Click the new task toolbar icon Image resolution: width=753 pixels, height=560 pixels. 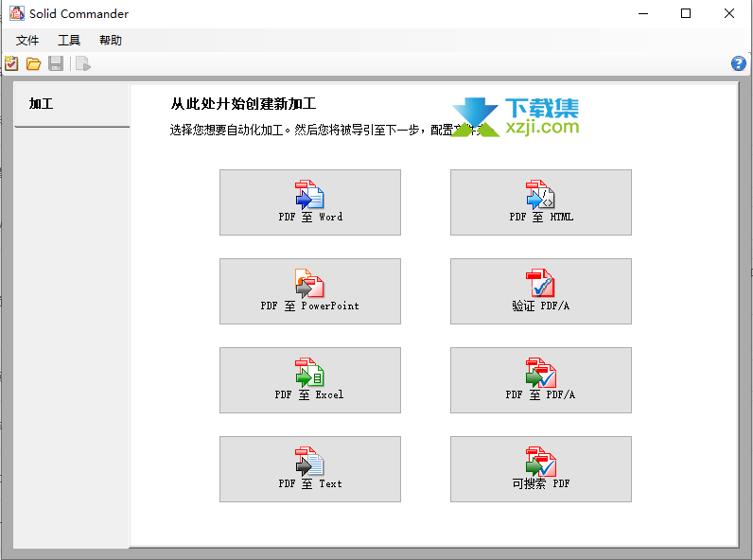coord(11,63)
